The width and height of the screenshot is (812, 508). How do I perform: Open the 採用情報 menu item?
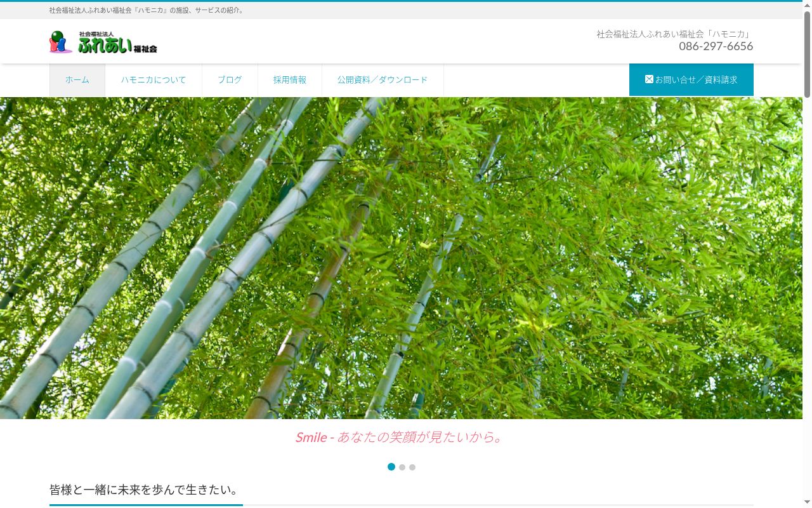click(290, 80)
